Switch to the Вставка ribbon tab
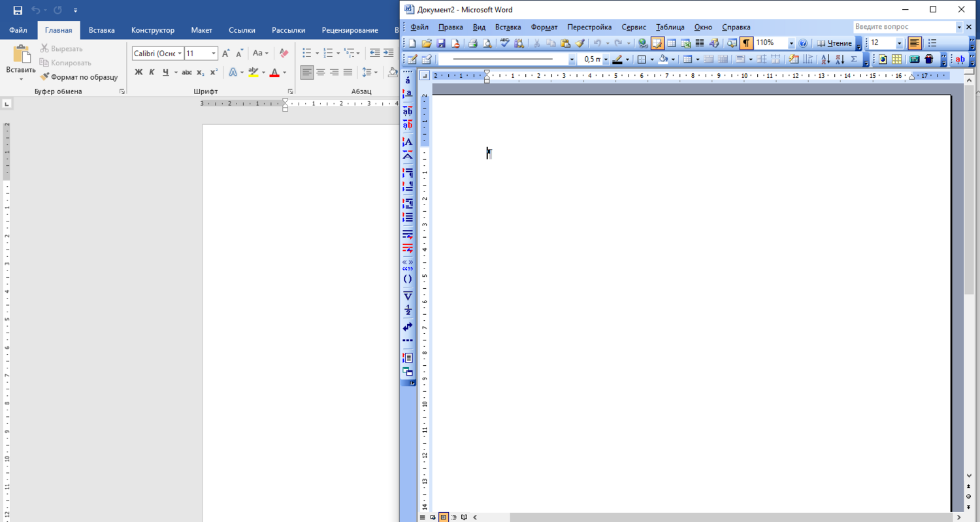This screenshot has height=522, width=980. (x=102, y=30)
